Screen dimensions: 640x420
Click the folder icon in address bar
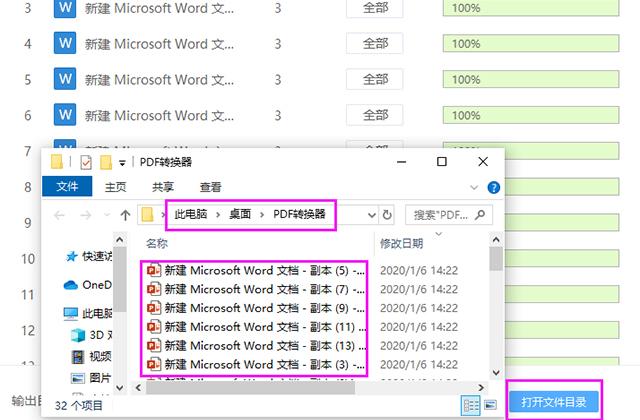tap(147, 215)
